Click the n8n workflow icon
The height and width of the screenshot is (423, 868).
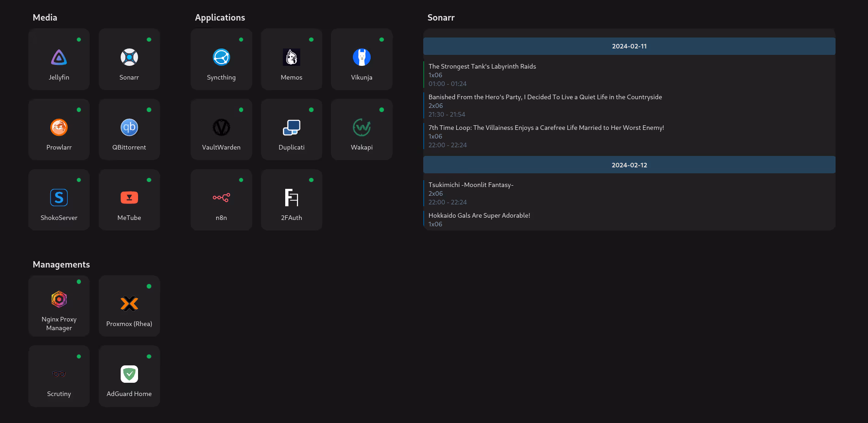pyautogui.click(x=221, y=198)
